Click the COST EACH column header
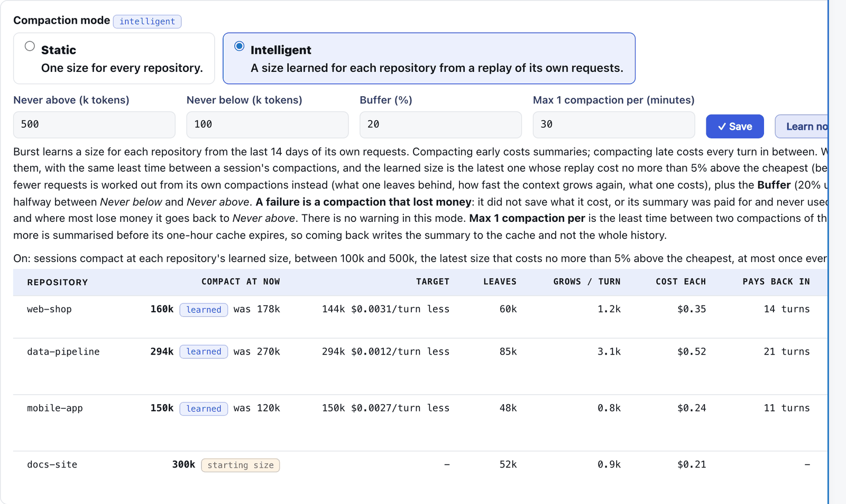The image size is (846, 504). tap(681, 282)
